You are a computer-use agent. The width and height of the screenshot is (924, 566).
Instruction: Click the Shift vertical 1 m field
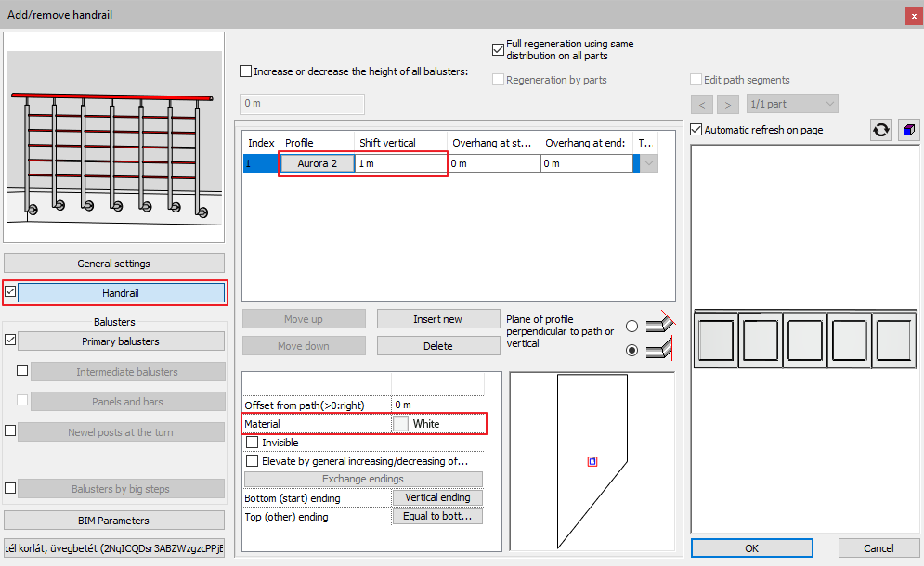tap(400, 163)
